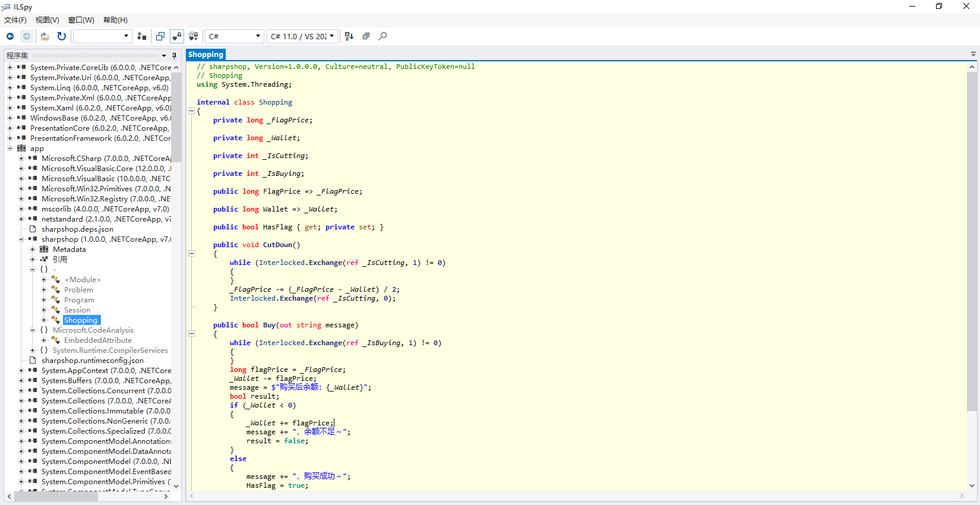
Task: Click the Back navigation arrow
Action: (x=10, y=36)
